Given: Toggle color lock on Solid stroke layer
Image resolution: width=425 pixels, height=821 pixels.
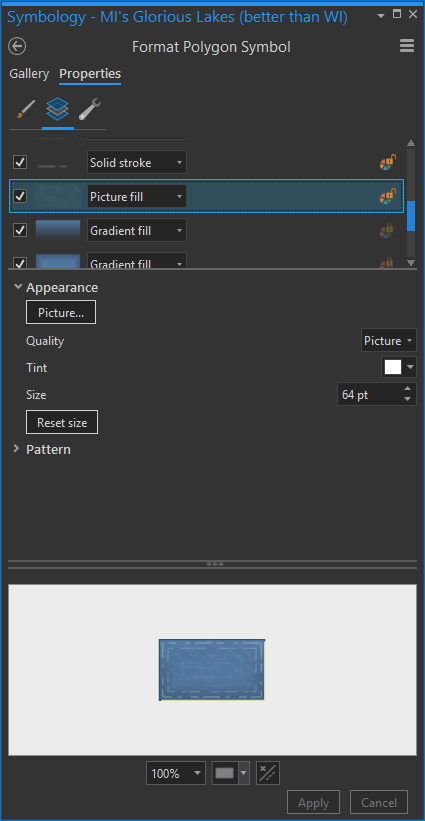Looking at the screenshot, I should [x=388, y=163].
